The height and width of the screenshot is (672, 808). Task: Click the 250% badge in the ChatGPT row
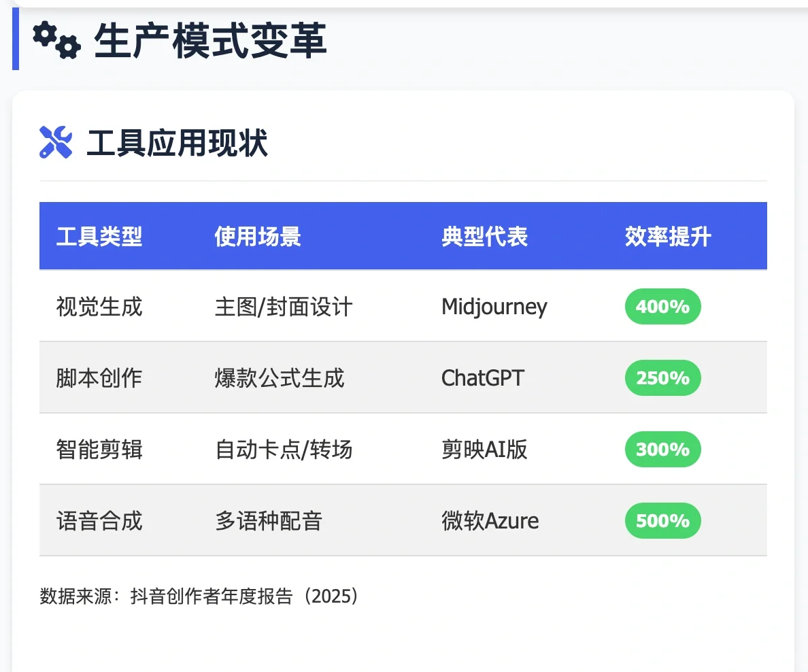click(662, 378)
